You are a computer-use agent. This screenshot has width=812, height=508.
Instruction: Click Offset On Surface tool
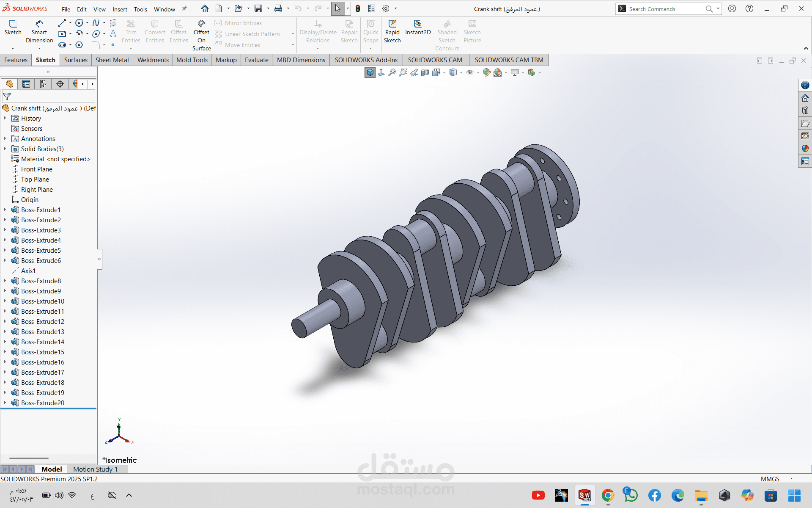[x=201, y=35]
